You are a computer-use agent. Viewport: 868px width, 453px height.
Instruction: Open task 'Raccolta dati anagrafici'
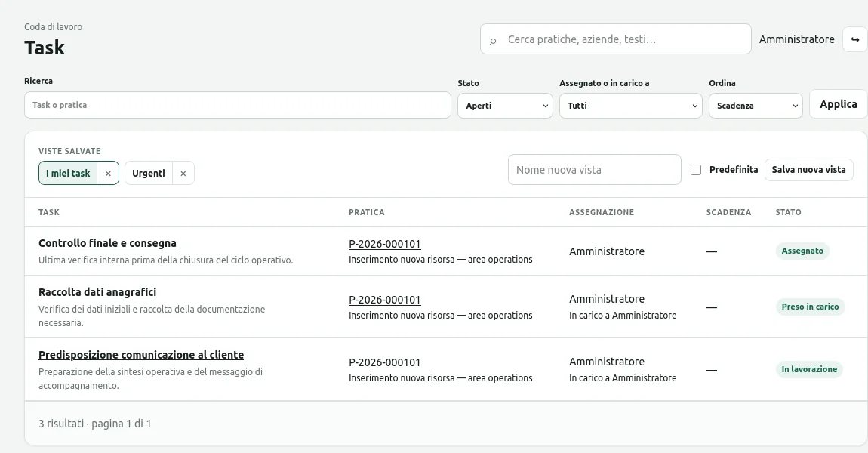point(97,292)
